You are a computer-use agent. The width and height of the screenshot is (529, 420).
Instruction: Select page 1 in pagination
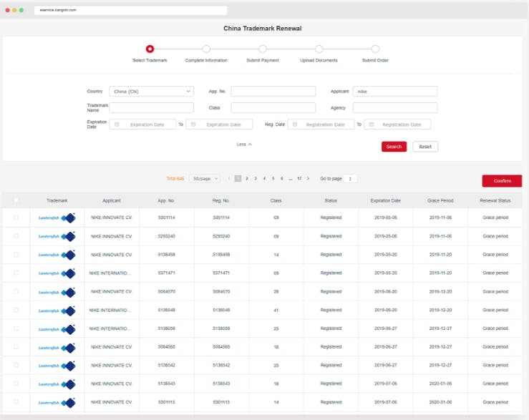click(238, 178)
